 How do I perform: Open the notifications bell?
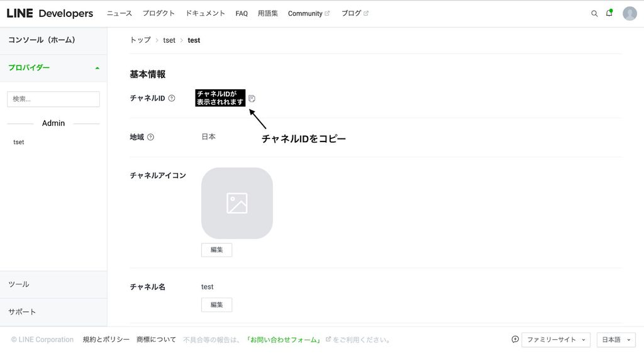pos(609,13)
